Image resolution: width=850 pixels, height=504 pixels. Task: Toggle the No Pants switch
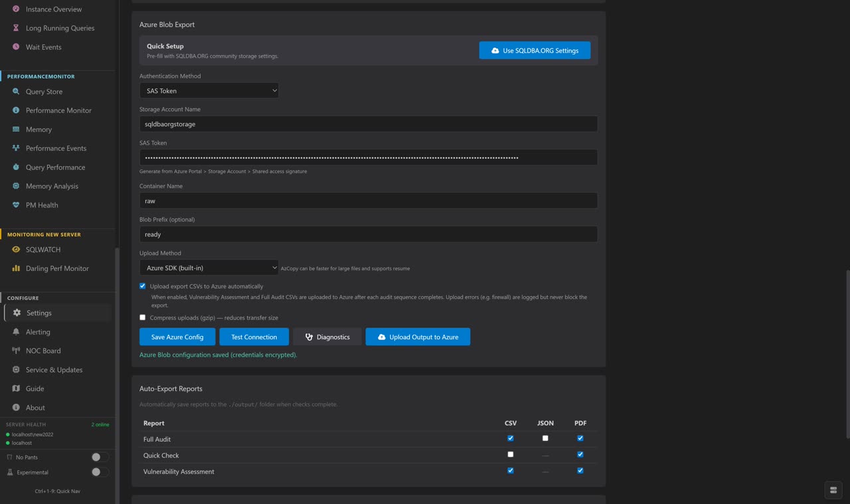[99, 457]
